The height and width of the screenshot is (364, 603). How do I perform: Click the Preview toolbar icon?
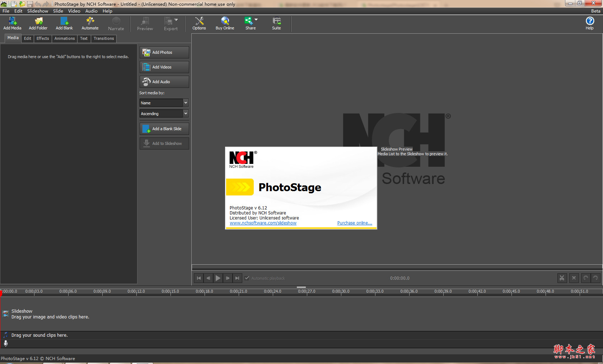145,24
